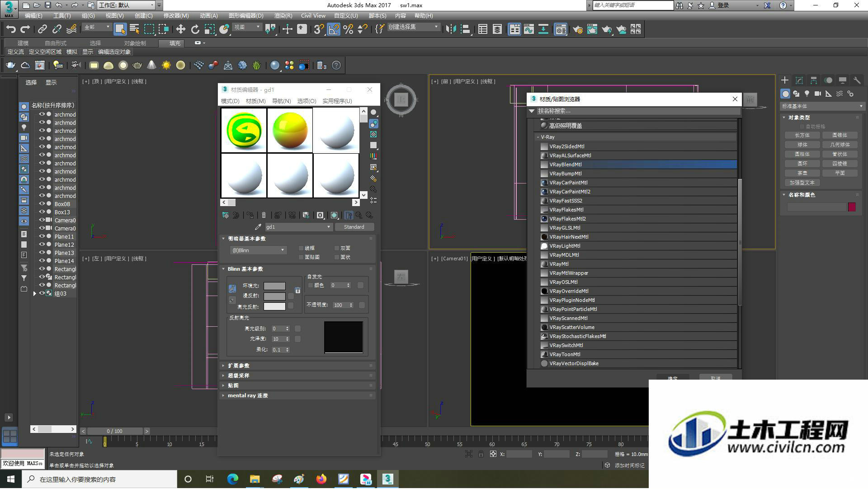Activate the Select Object tool
The width and height of the screenshot is (868, 489).
click(120, 29)
